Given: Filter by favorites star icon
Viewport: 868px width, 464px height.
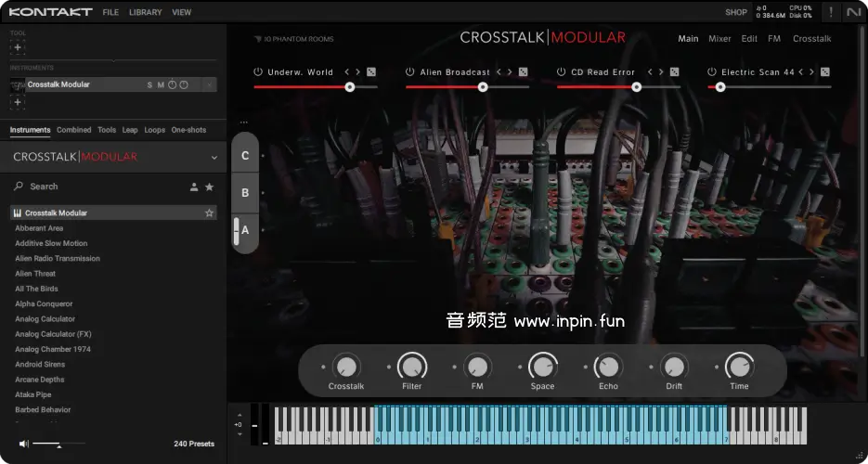Looking at the screenshot, I should (x=209, y=187).
